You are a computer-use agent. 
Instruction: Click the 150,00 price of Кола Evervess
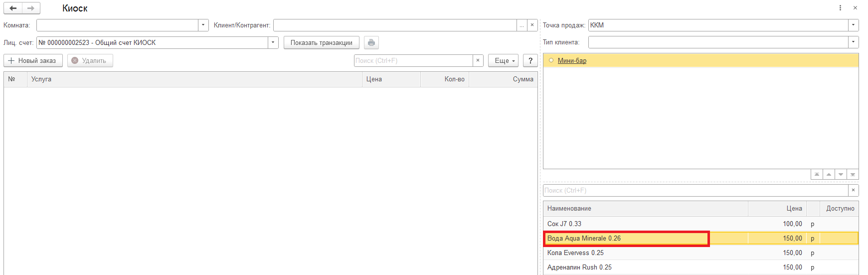(792, 253)
